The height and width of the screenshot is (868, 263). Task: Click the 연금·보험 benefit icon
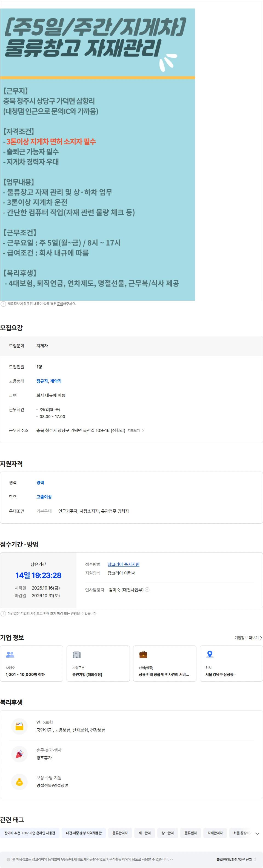[x=19, y=726]
